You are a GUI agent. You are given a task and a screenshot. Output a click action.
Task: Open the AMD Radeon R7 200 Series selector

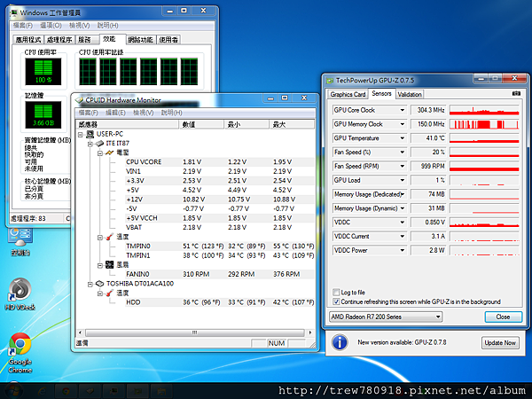386,317
